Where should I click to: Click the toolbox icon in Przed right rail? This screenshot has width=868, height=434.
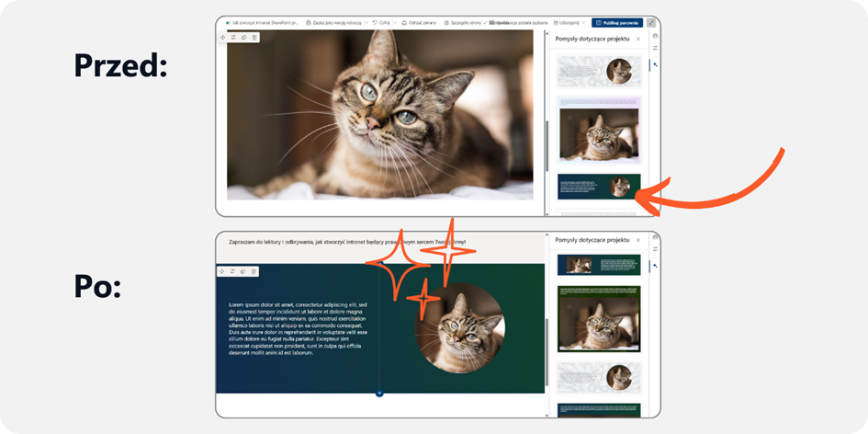[655, 36]
